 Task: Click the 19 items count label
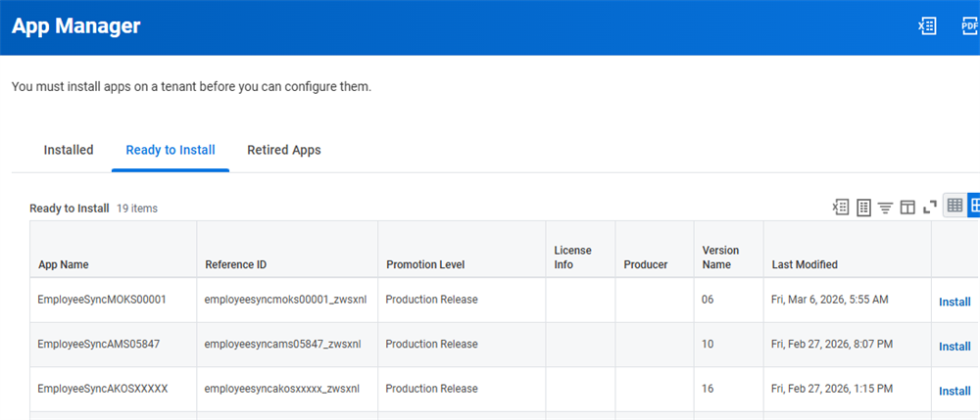point(137,209)
